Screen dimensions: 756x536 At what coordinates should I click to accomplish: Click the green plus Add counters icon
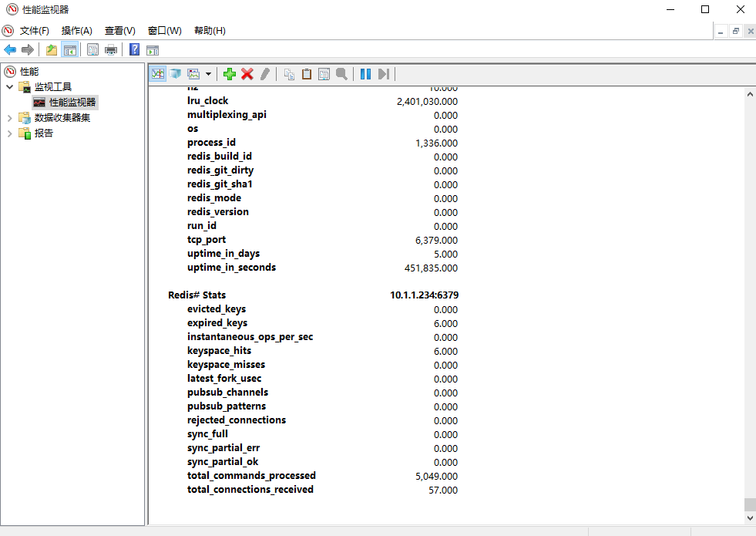coord(230,74)
